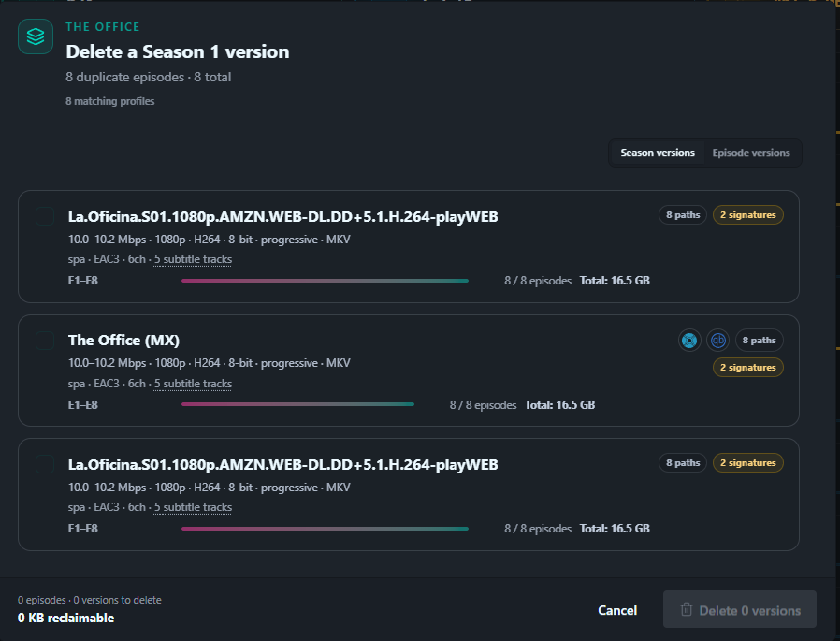
Task: Click the stacked layers icon beside THE OFFICE
Action: 36,36
